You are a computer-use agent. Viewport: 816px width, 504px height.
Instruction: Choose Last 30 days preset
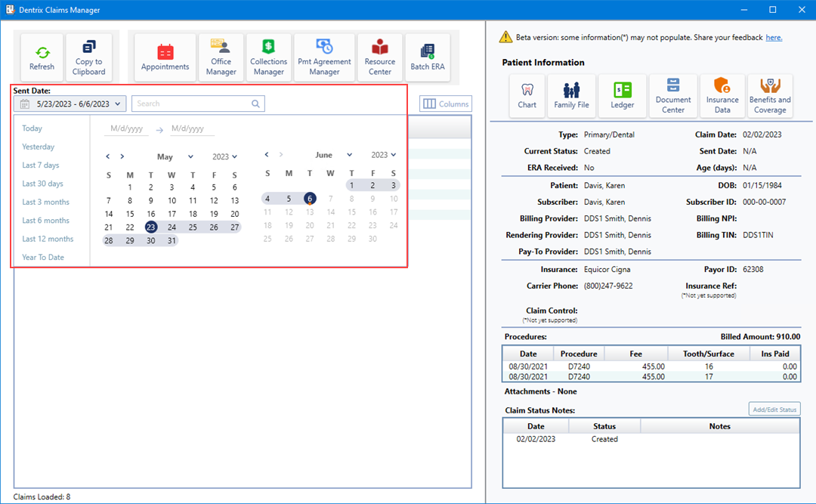point(42,184)
